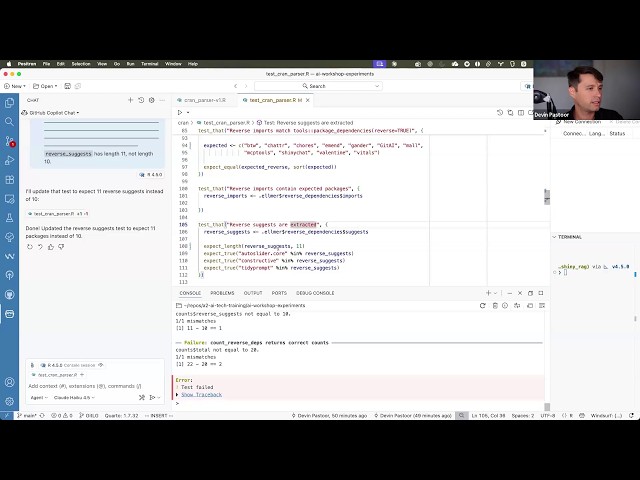The width and height of the screenshot is (640, 480).
Task: Expand GitHub Copilot Chat provider dropdown
Action: click(50, 113)
